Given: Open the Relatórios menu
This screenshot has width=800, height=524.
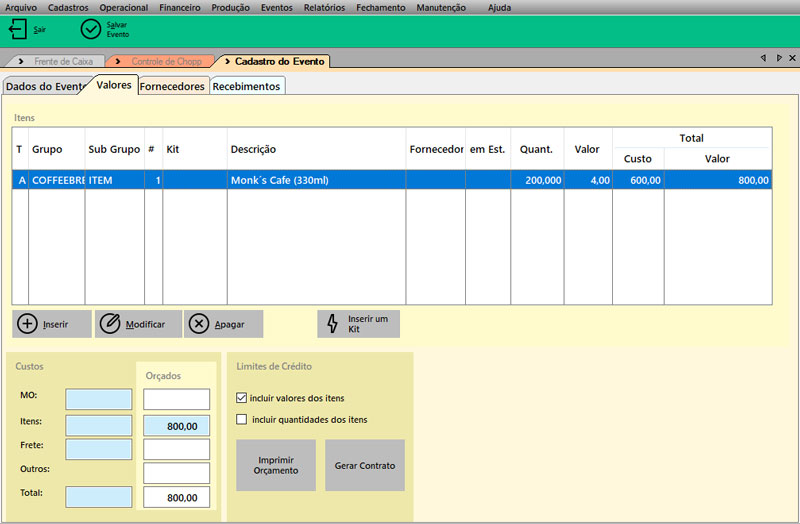Looking at the screenshot, I should [x=324, y=8].
